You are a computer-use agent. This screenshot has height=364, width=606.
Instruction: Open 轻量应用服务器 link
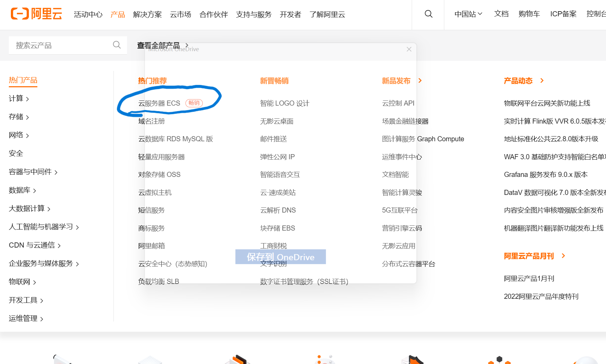[x=162, y=157]
